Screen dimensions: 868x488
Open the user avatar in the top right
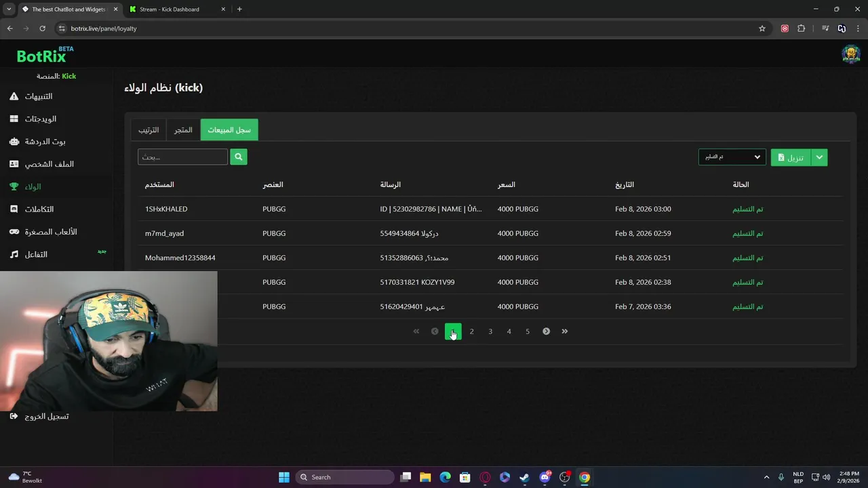click(x=850, y=54)
